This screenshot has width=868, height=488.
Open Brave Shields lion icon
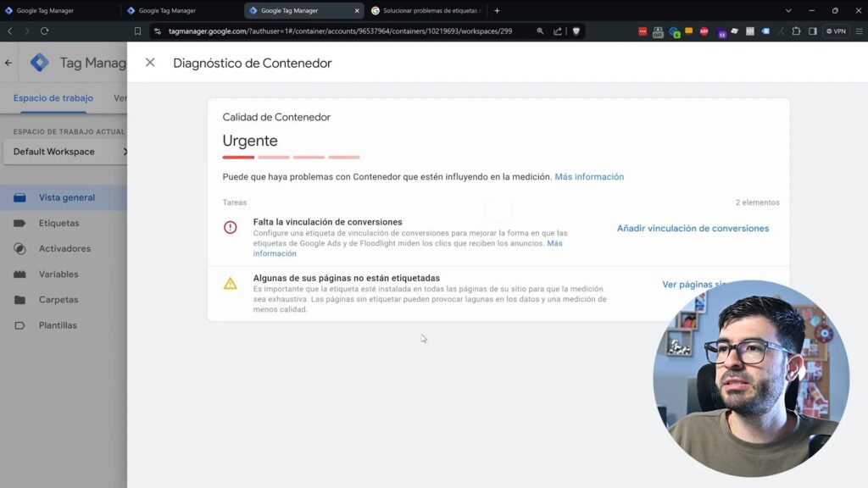(x=576, y=31)
